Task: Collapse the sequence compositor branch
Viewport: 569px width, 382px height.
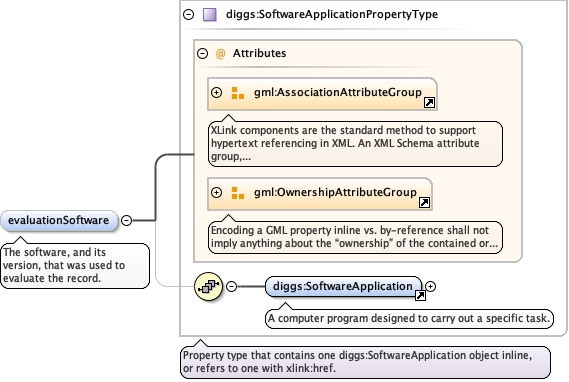Action: [232, 287]
